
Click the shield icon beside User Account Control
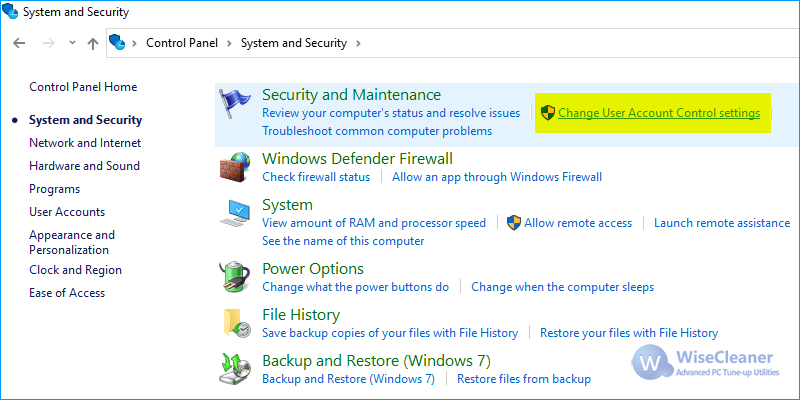548,113
